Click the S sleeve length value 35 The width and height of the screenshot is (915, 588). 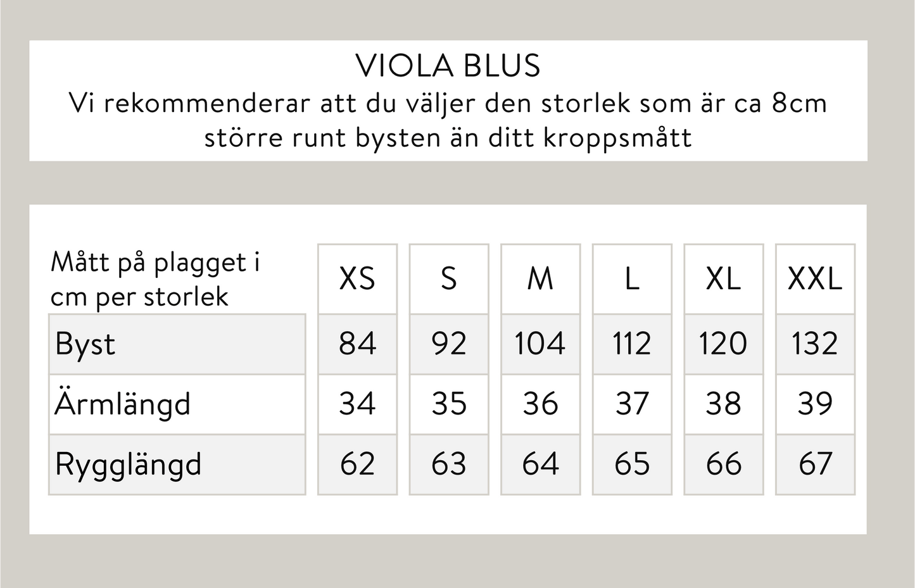448,404
